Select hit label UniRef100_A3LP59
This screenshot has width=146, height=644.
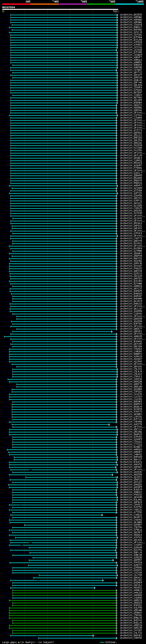pyautogui.click(x=131, y=608)
